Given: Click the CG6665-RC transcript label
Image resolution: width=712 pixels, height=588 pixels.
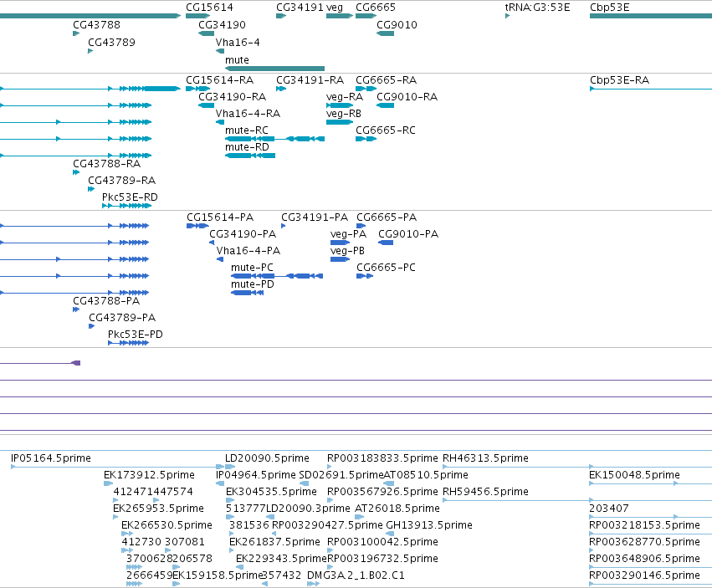Looking at the screenshot, I should [x=386, y=130].
